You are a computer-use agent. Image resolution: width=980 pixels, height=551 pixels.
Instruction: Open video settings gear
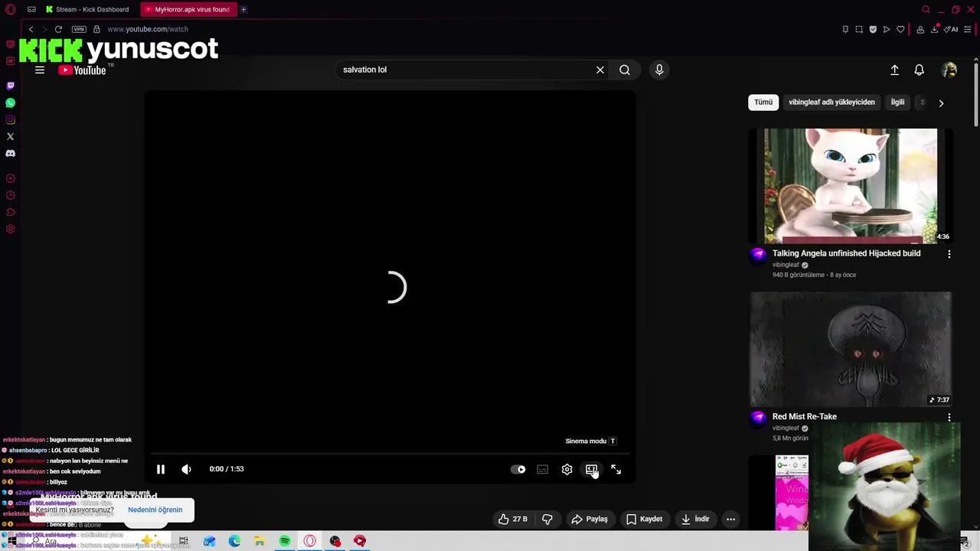pos(567,469)
